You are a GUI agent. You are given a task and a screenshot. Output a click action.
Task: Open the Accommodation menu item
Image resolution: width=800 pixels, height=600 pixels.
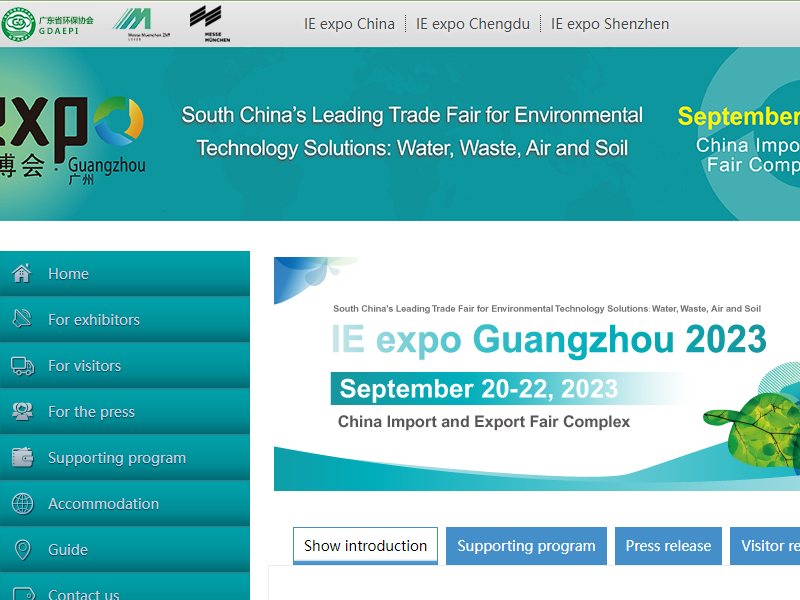(125, 503)
